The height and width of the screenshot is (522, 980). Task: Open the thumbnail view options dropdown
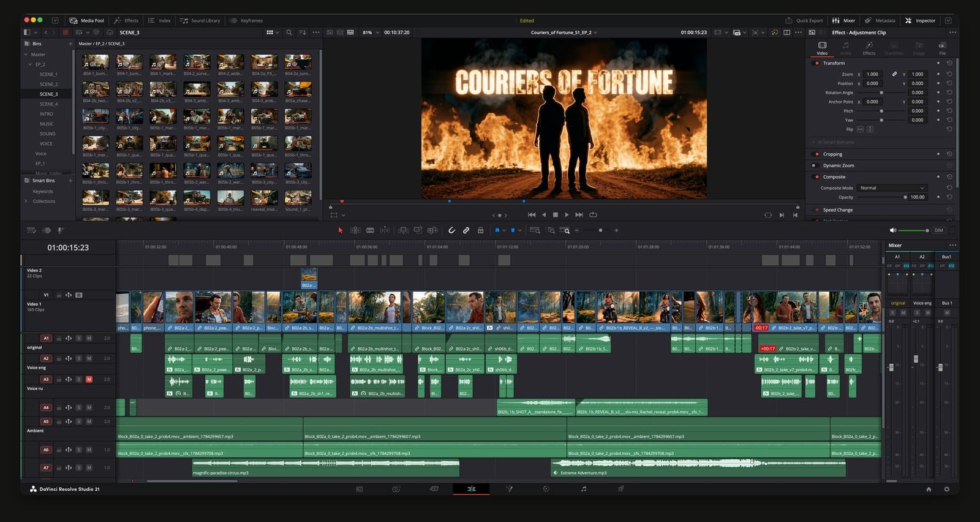click(273, 32)
